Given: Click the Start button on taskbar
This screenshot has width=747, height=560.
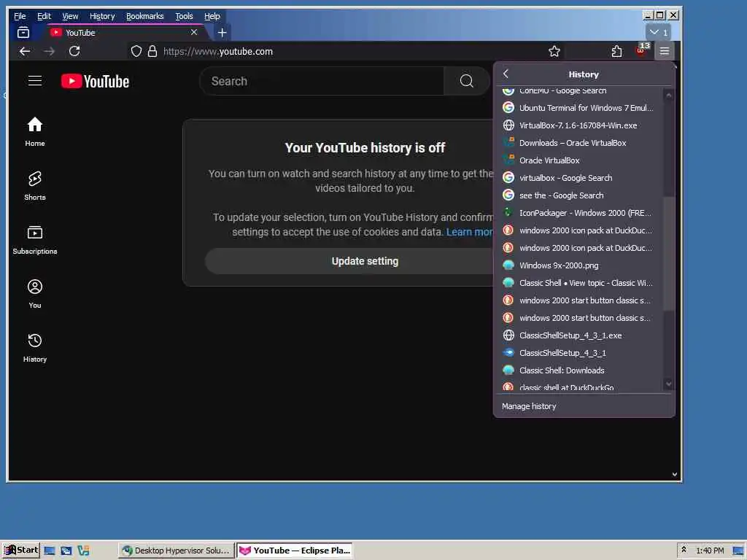Looking at the screenshot, I should (x=20, y=550).
